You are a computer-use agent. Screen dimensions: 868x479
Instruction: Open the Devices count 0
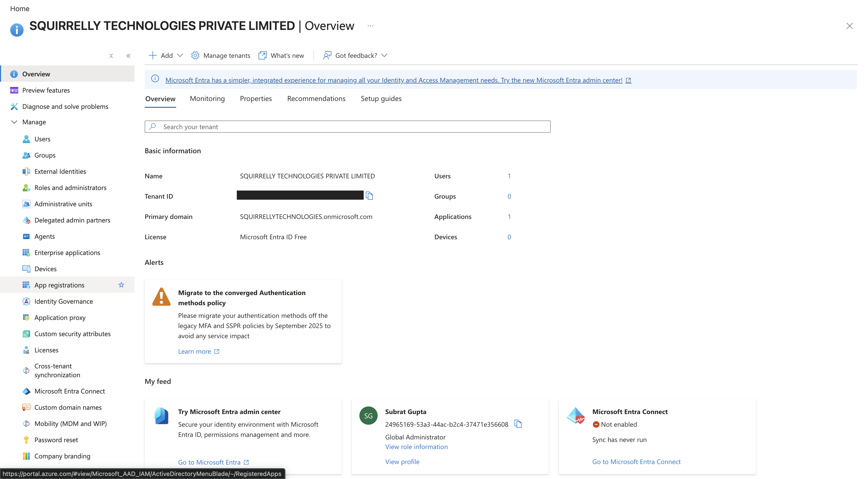(509, 237)
